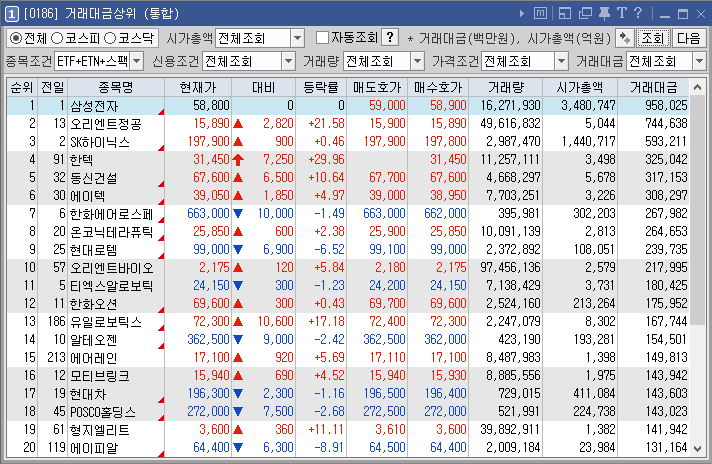
Task: Click the 동신건설 stock name
Action: coord(94,178)
